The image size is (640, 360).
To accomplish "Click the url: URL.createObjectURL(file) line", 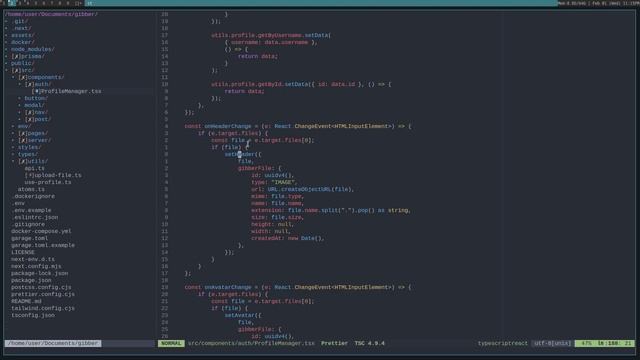I will 303,189.
